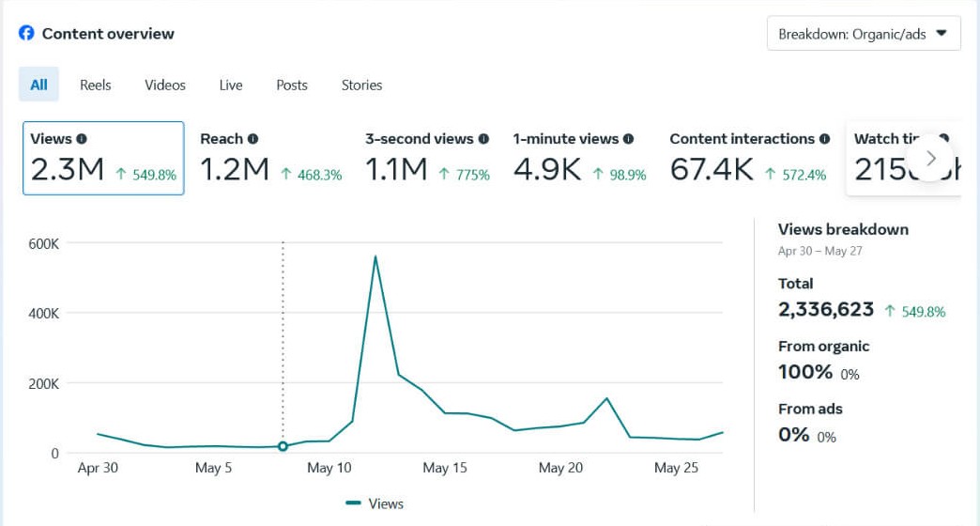Select the Reach metric card

pyautogui.click(x=270, y=158)
